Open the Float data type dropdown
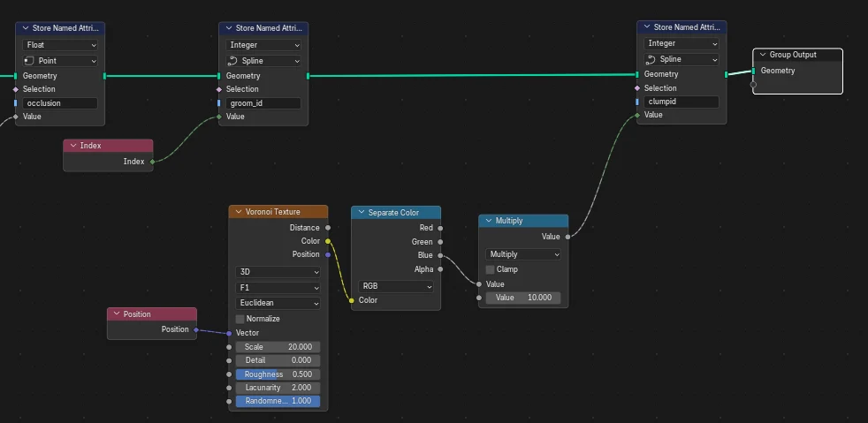 [60, 45]
